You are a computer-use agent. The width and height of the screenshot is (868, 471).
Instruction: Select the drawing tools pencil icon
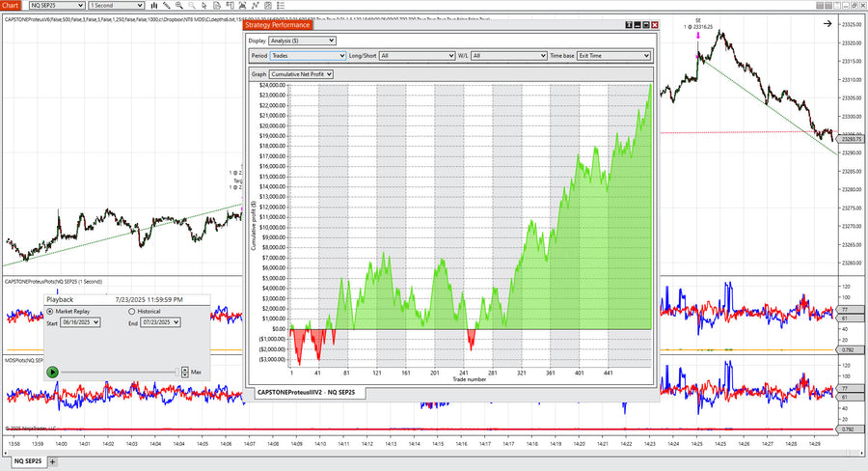[166, 6]
